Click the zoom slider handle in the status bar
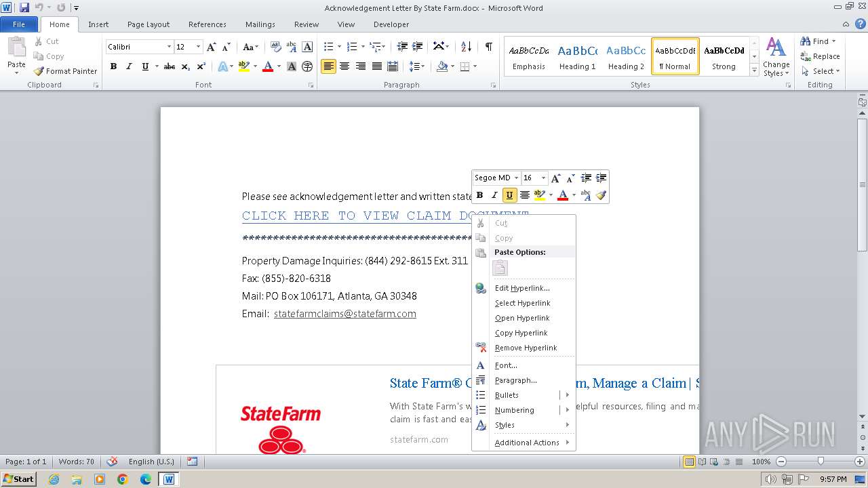This screenshot has height=488, width=868. (x=821, y=462)
